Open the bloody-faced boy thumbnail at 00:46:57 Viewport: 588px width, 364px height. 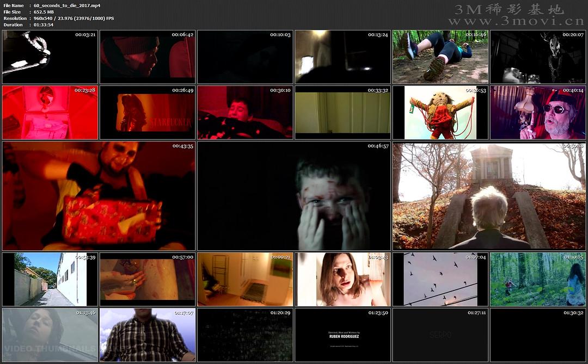[x=294, y=196]
